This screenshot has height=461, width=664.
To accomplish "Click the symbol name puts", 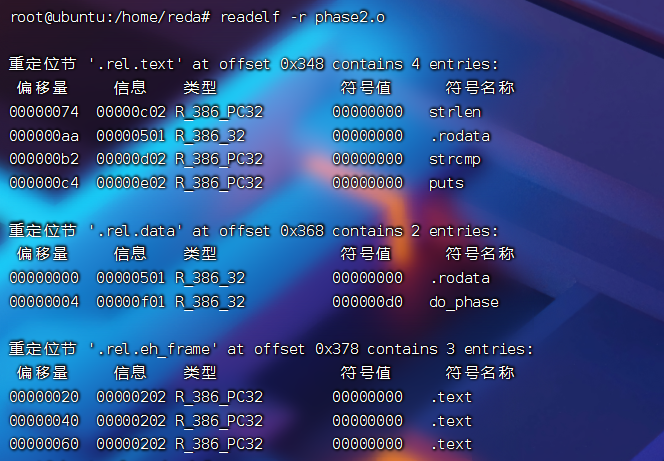I will 446,183.
